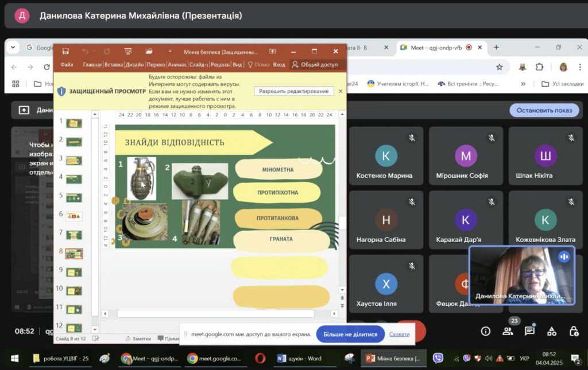Start slideshow from beginning icon
This screenshot has height=370, width=588.
(x=128, y=51)
